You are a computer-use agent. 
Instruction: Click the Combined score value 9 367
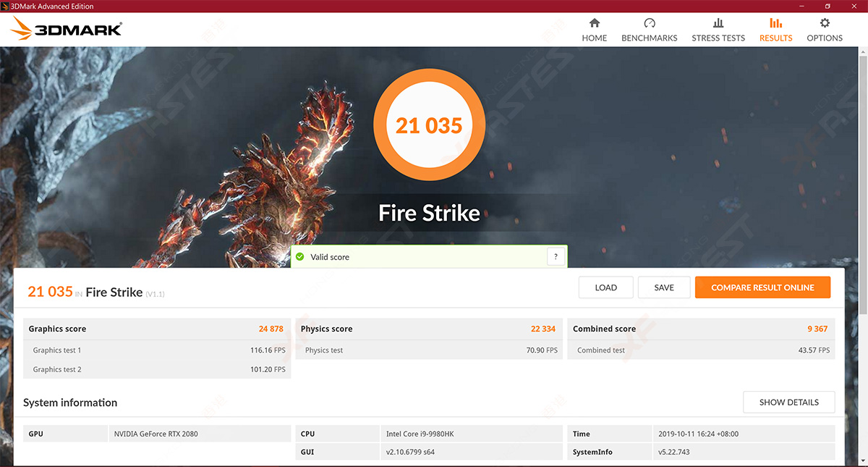tap(818, 329)
